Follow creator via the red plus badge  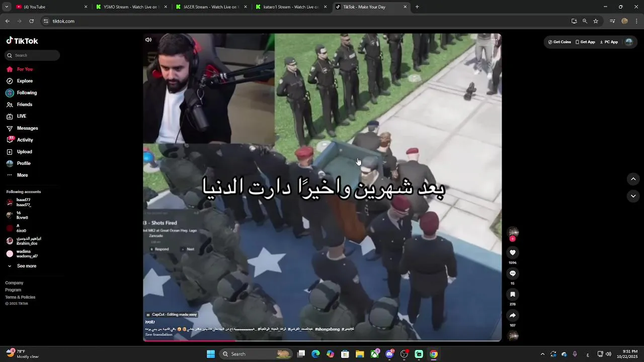(x=513, y=239)
